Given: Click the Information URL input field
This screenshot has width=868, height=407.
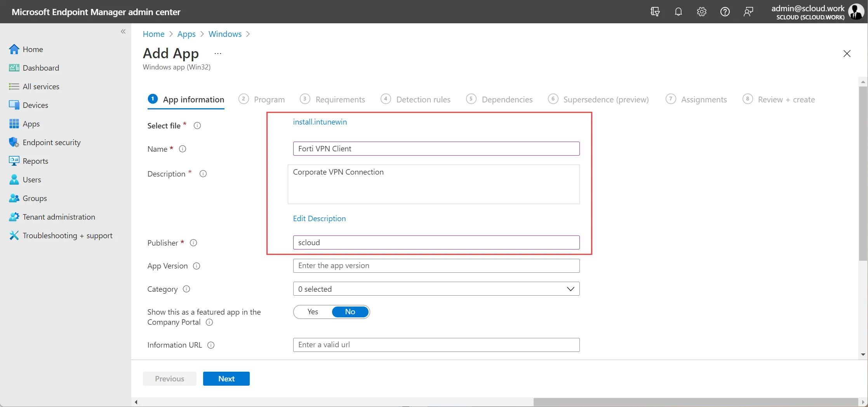Looking at the screenshot, I should (436, 345).
